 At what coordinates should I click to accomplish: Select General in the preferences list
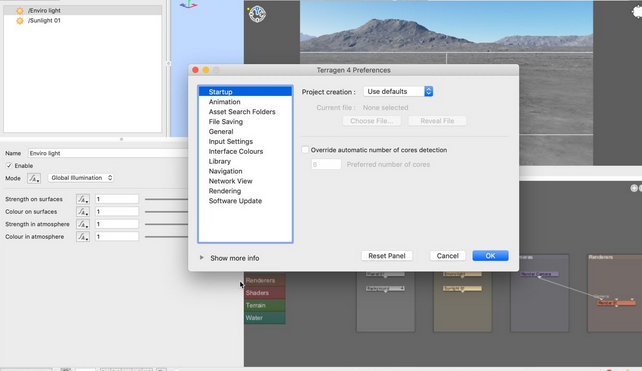(x=245, y=131)
